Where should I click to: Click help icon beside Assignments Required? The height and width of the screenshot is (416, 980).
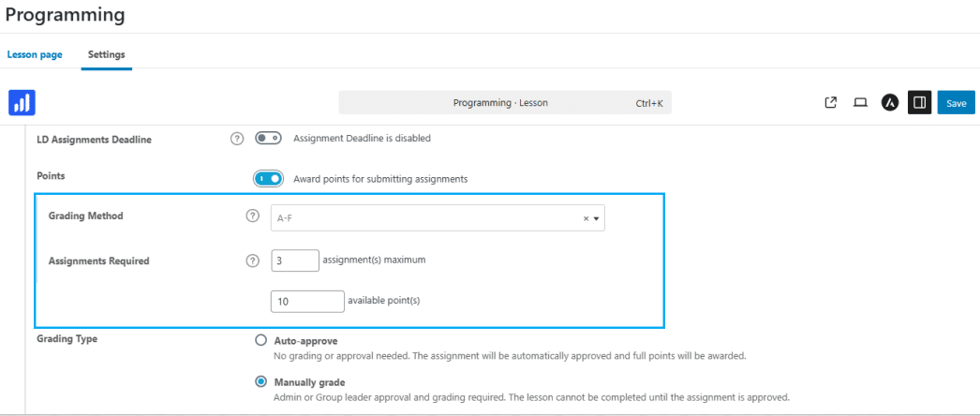pyautogui.click(x=253, y=261)
